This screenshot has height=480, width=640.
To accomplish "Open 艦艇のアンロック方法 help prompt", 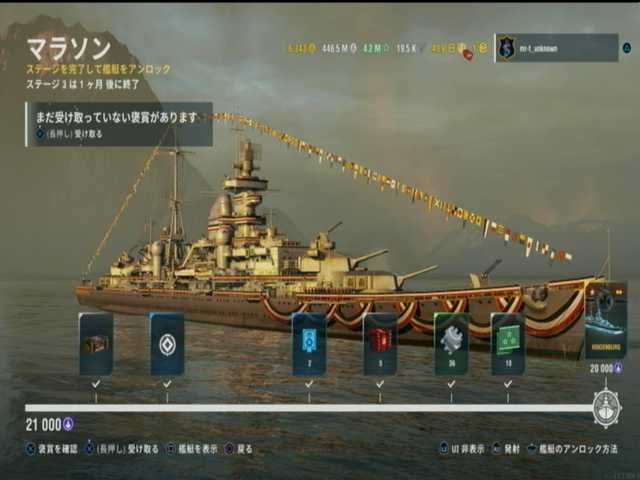I will (572, 449).
